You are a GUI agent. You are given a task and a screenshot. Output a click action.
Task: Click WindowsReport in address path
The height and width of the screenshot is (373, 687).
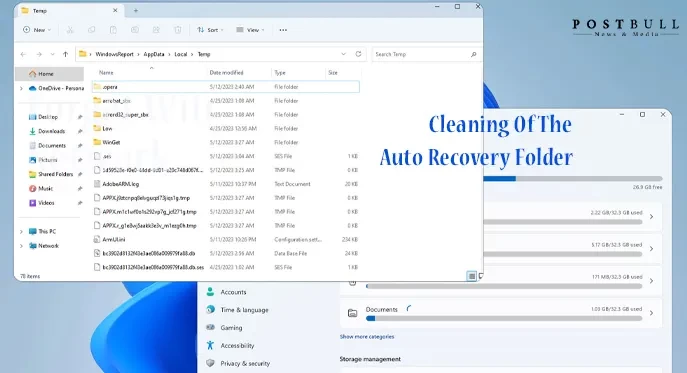tap(114, 54)
